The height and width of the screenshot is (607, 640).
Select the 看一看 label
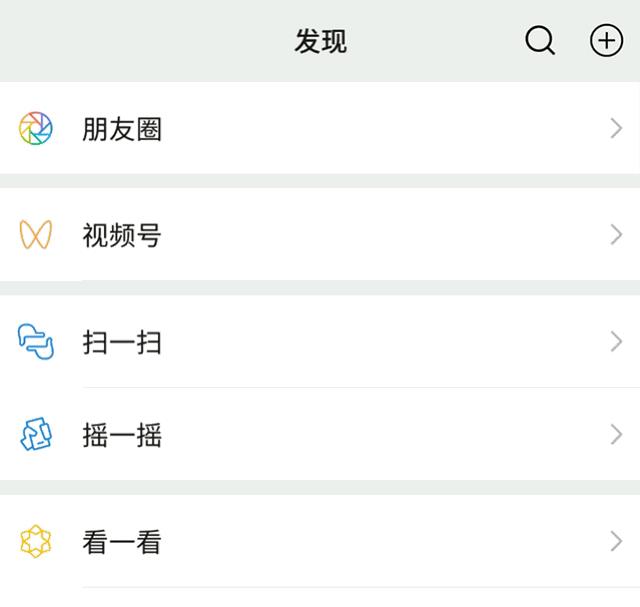pos(122,543)
